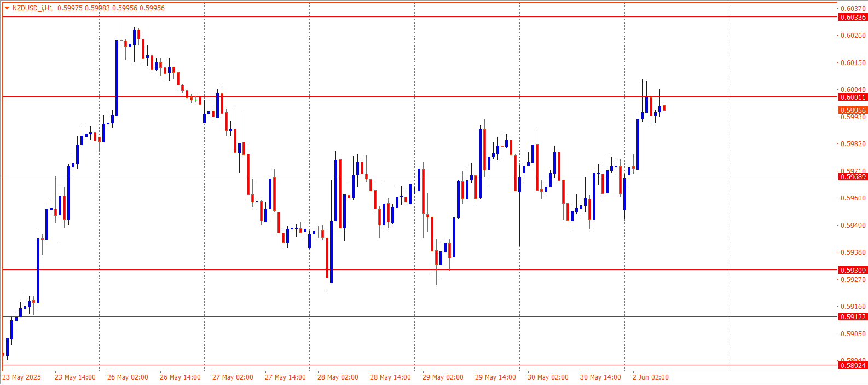Select the 0.59122 red price level tag
Image resolution: width=868 pixels, height=385 pixels.
tap(853, 317)
